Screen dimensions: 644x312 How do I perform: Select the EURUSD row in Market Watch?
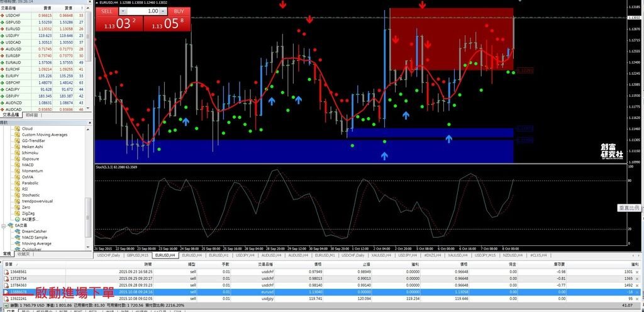(43, 29)
